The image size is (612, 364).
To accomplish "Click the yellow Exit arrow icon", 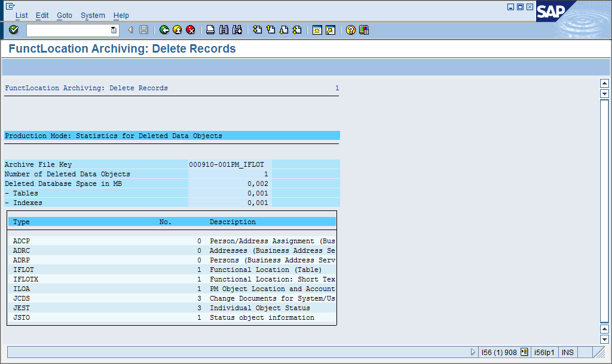I will [177, 30].
